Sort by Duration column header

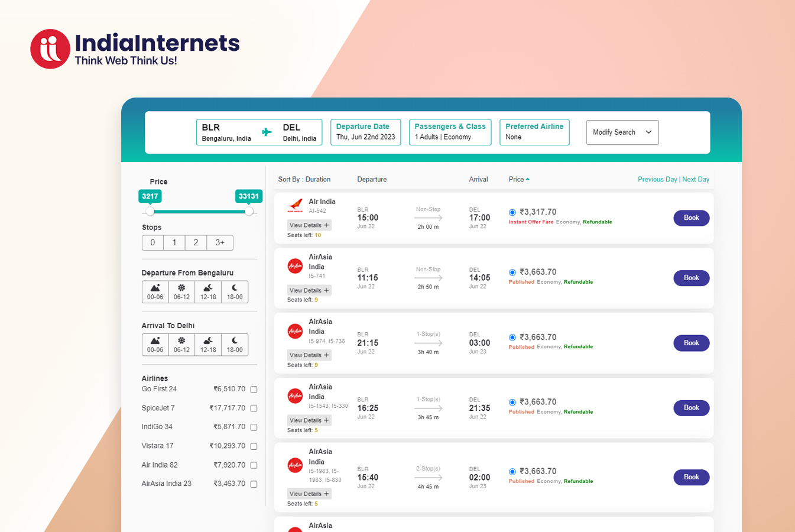tap(318, 179)
